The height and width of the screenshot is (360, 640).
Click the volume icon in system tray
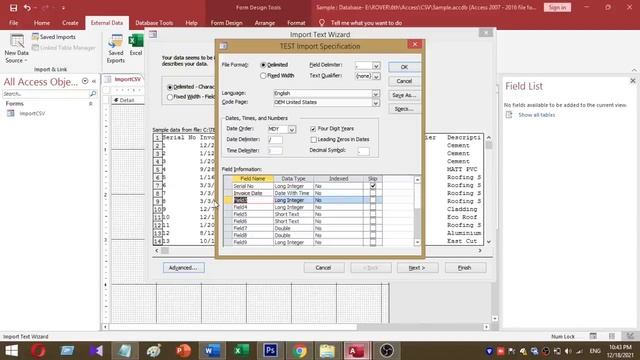tap(568, 351)
